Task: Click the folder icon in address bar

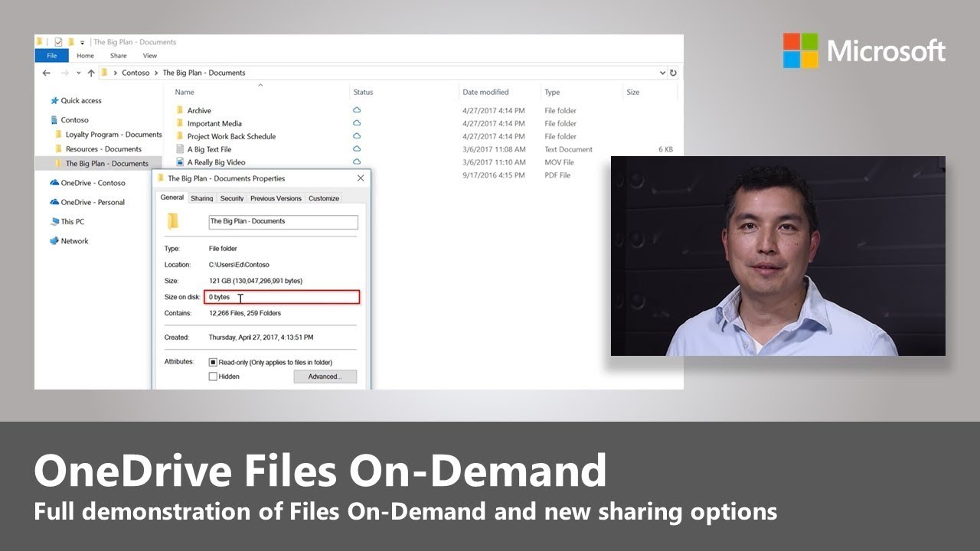Action: point(105,73)
